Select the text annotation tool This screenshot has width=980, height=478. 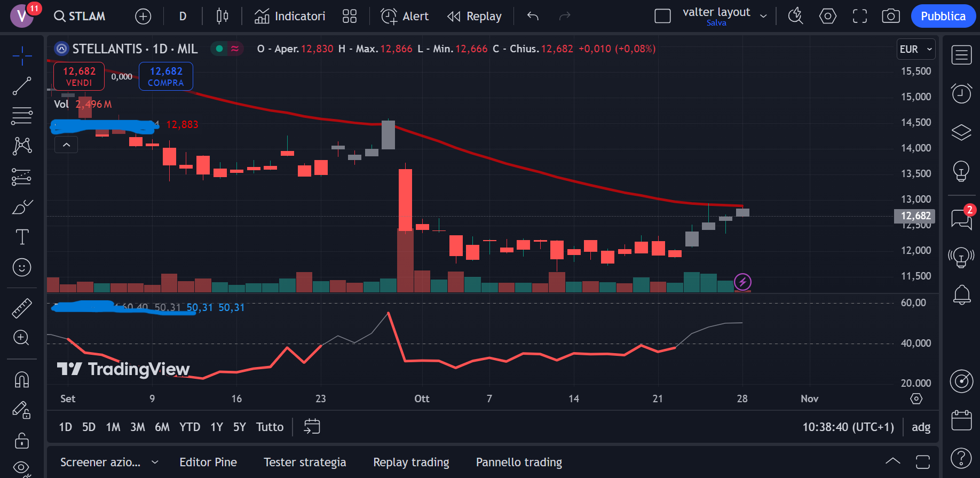[22, 237]
